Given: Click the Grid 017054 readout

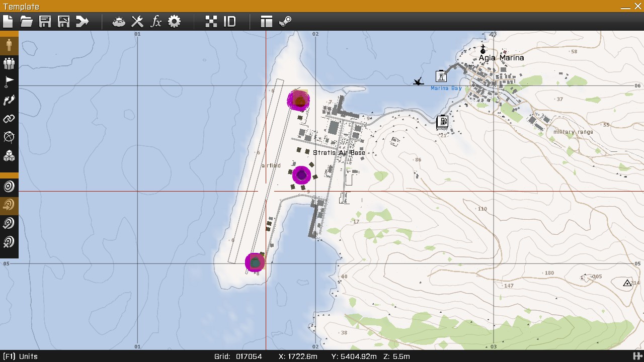Looking at the screenshot, I should (238, 356).
